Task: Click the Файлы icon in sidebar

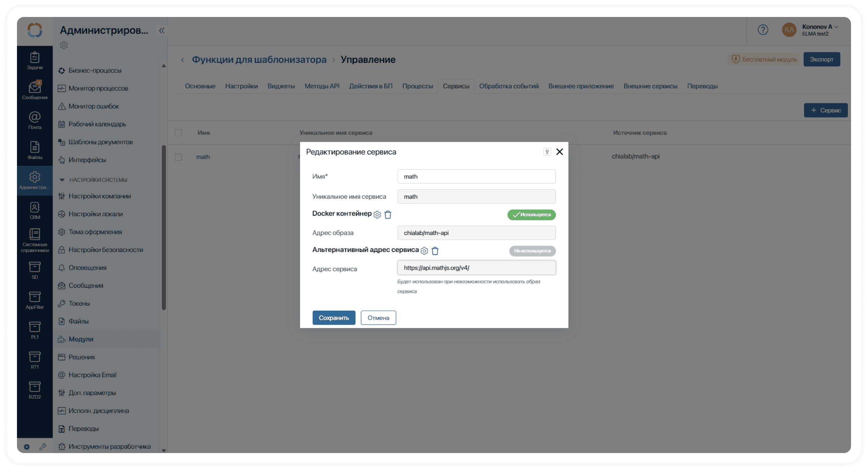Action: coord(34,151)
